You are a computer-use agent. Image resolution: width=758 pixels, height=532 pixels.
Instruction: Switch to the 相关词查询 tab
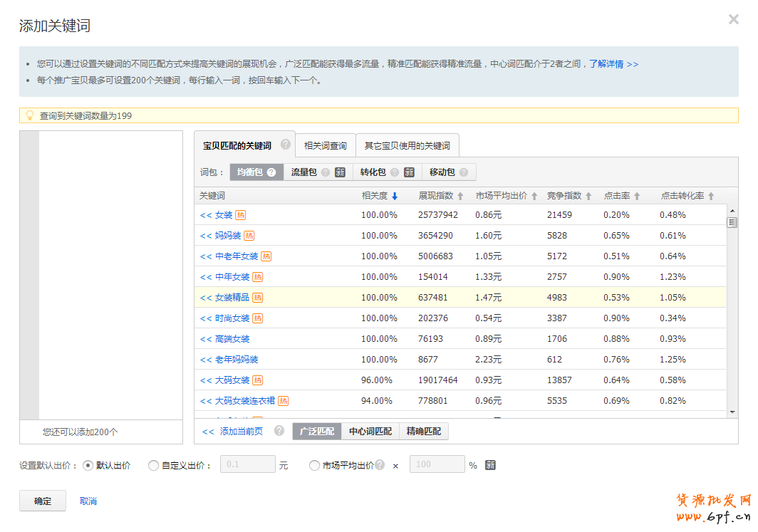coord(325,146)
